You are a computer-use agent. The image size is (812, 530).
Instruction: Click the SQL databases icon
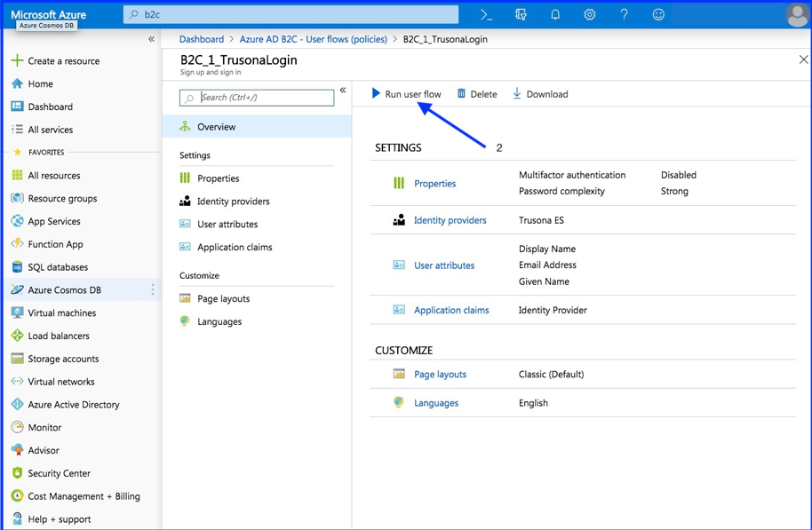(x=17, y=267)
